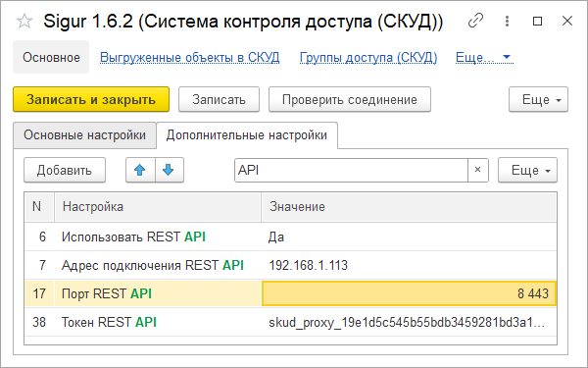Move row down with blue arrow
Viewport: 588px width, 368px height.
click(170, 170)
